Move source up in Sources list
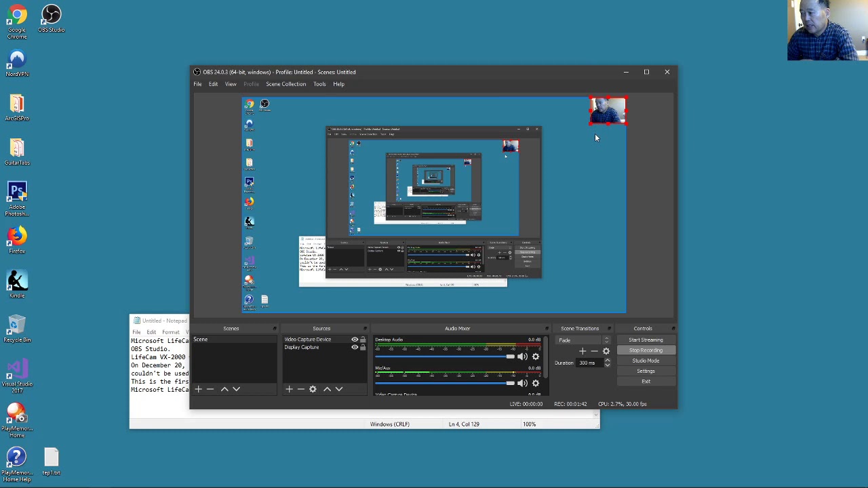This screenshot has height=488, width=868. [x=327, y=389]
